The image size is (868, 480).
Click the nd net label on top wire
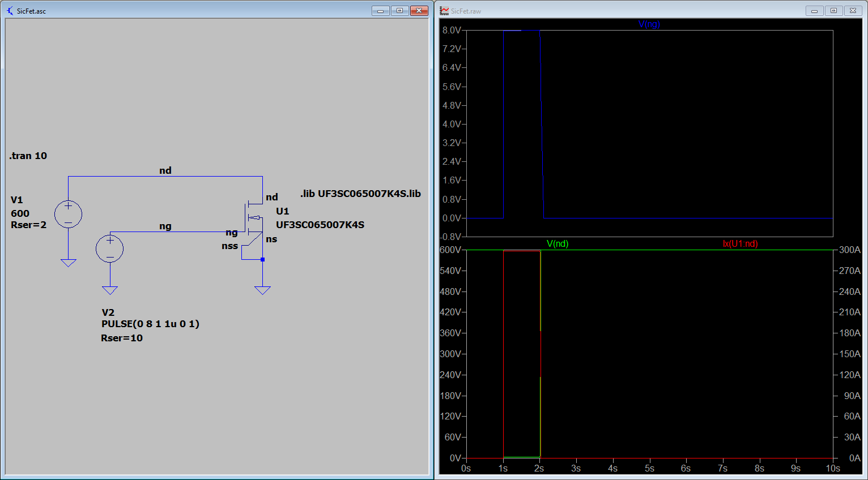click(165, 170)
